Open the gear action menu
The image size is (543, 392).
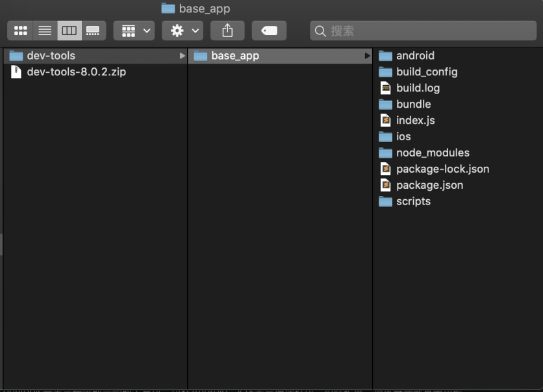point(183,31)
